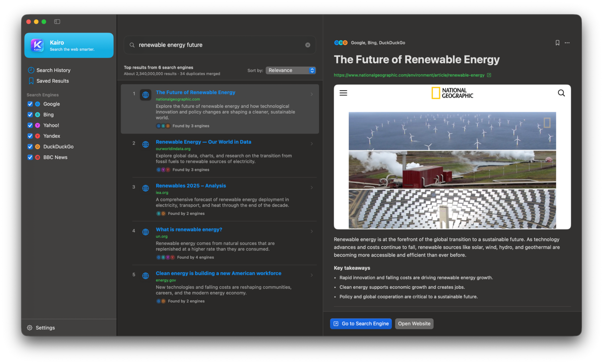
Task: Disable the Yahoo! search engine checkbox
Action: tap(30, 125)
